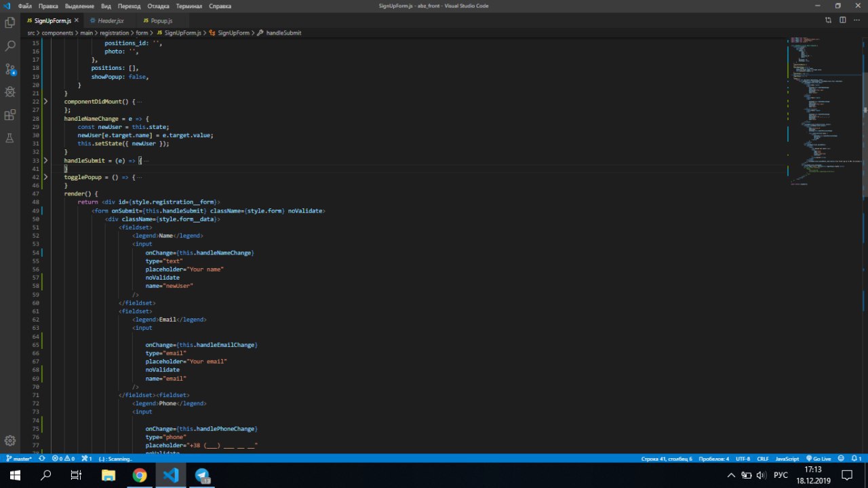Switch to the Popup.js tab
This screenshot has height=488, width=868.
(x=161, y=21)
